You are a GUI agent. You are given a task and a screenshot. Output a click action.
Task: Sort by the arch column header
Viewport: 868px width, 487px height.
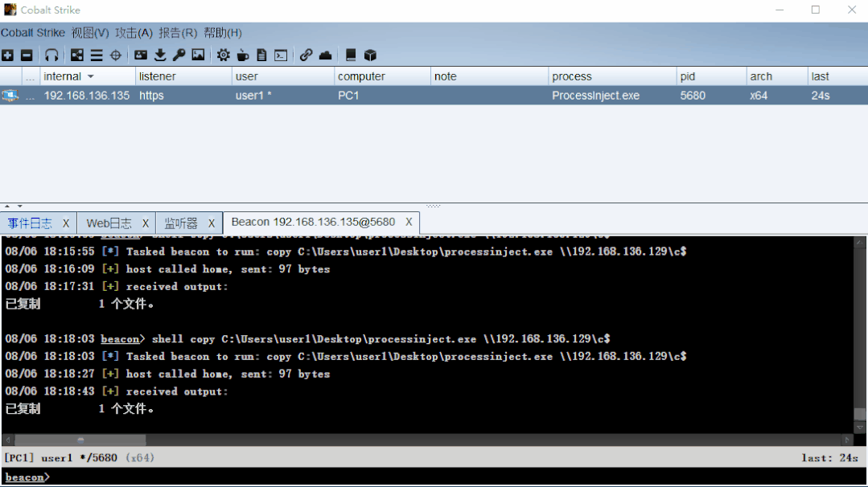pos(776,76)
